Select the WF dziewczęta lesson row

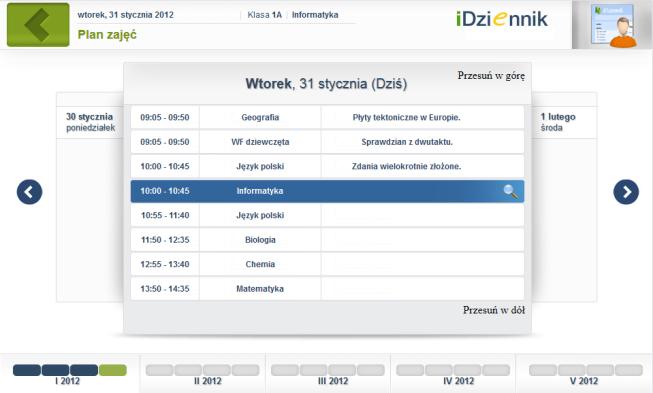(327, 142)
